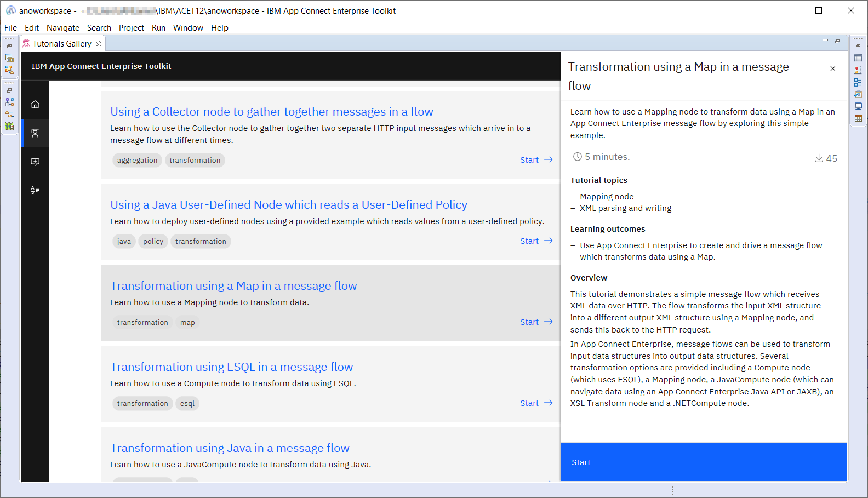Click the 'Mapping node' topic entry
Screen dimensions: 868x498
[x=607, y=197]
